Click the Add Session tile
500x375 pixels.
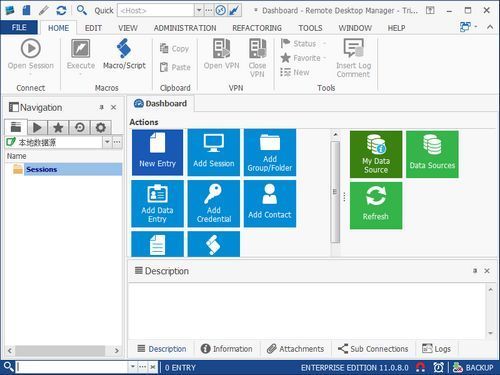pyautogui.click(x=214, y=152)
